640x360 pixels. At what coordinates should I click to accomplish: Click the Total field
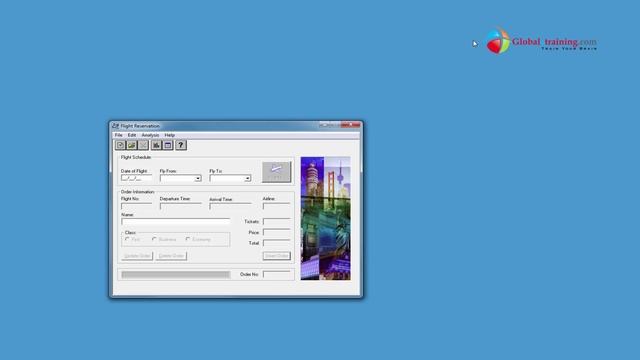[x=276, y=243]
